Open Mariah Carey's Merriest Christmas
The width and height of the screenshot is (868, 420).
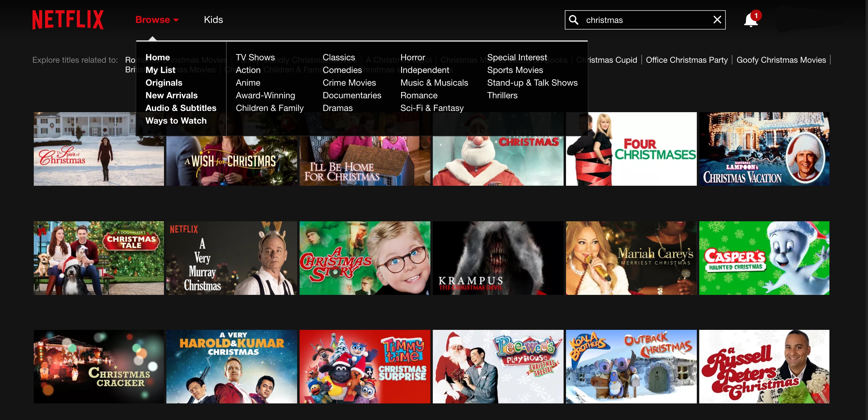tap(631, 258)
